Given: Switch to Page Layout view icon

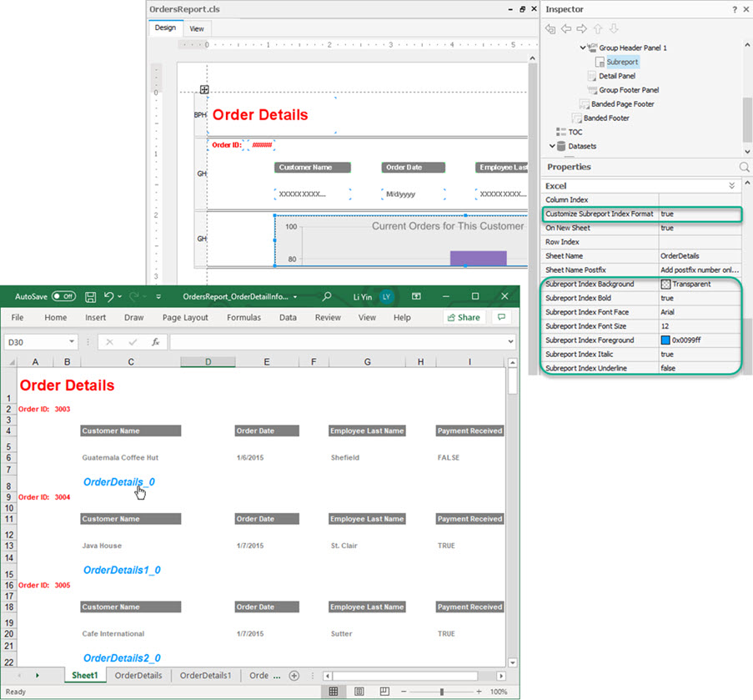Looking at the screenshot, I should coord(359,692).
